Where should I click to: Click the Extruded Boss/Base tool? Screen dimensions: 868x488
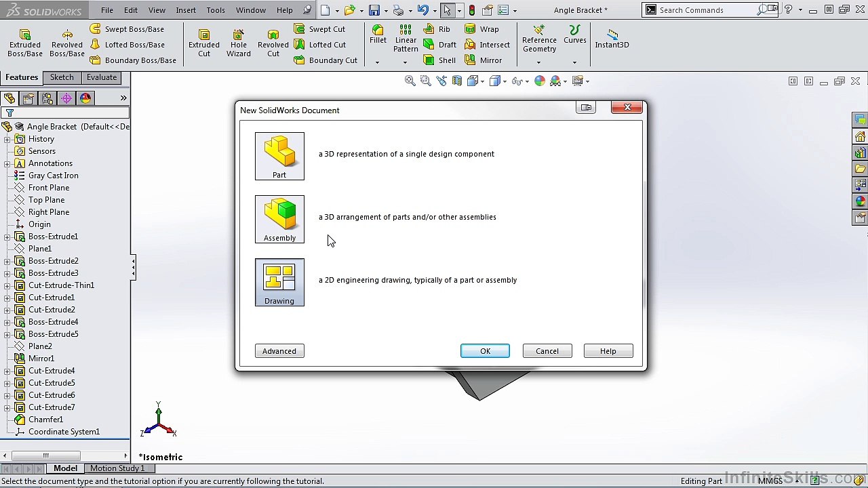(x=25, y=43)
